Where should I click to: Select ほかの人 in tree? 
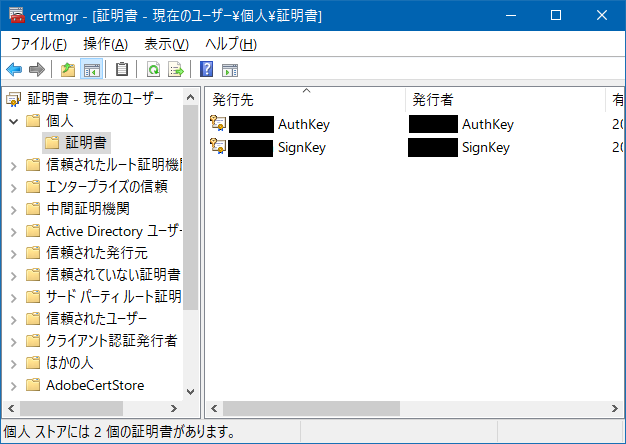(69, 363)
